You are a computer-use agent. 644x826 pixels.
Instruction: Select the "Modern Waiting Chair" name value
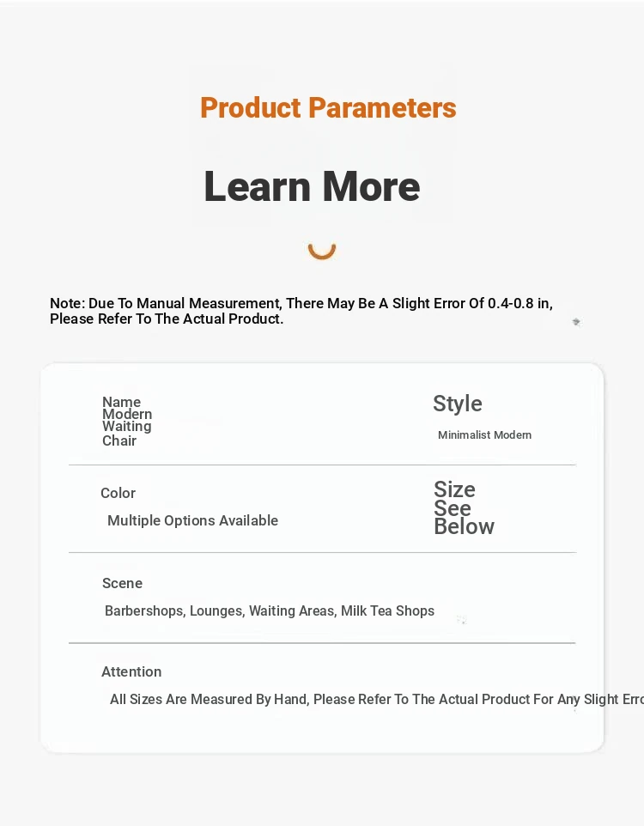(x=126, y=427)
